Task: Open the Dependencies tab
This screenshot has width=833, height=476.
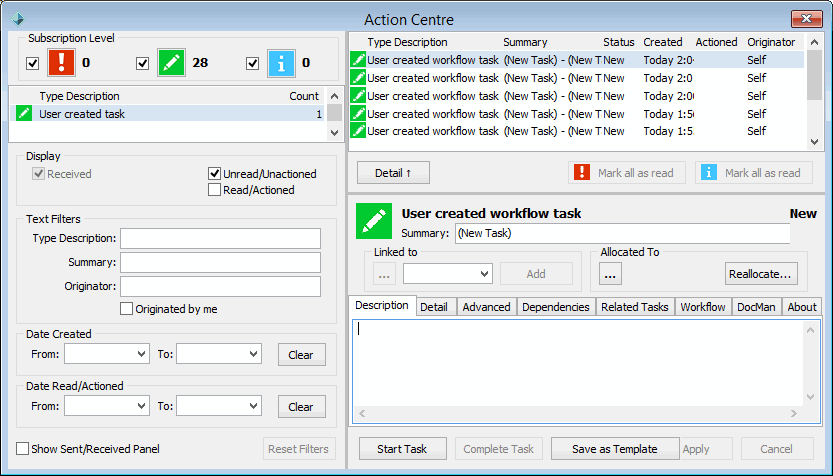Action: [x=556, y=307]
